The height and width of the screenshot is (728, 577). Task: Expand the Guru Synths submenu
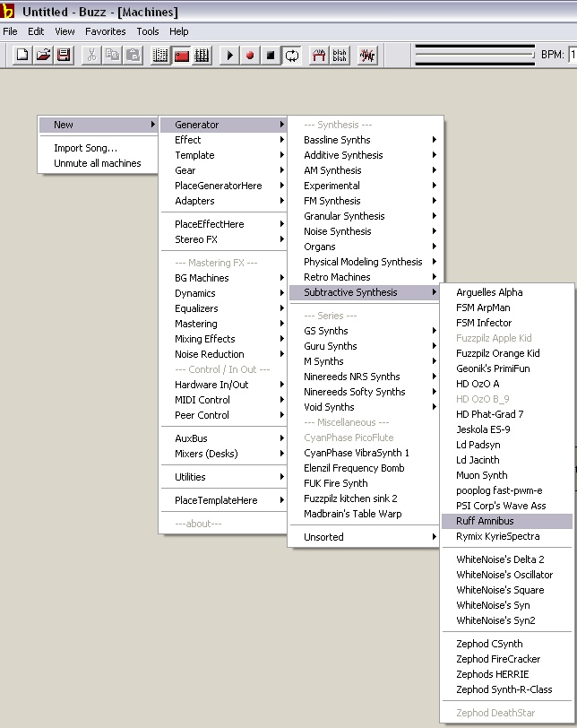click(364, 346)
